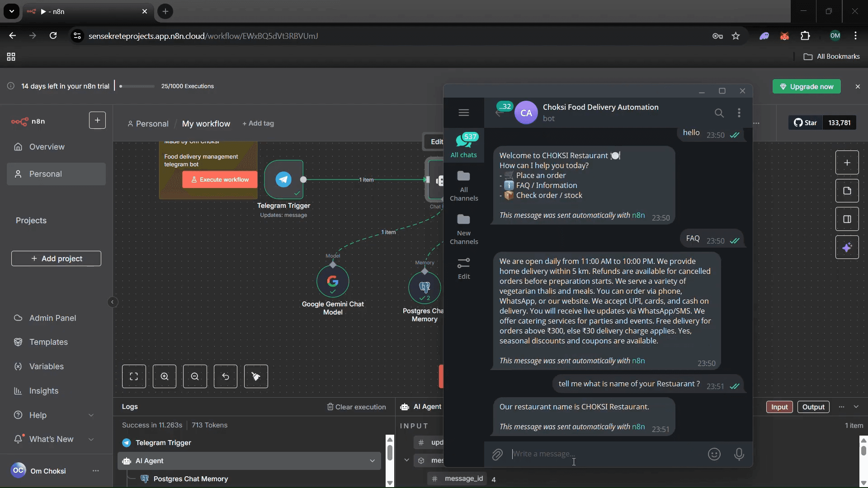The image size is (868, 488).
Task: Bookmark this page with star icon
Action: 736,36
